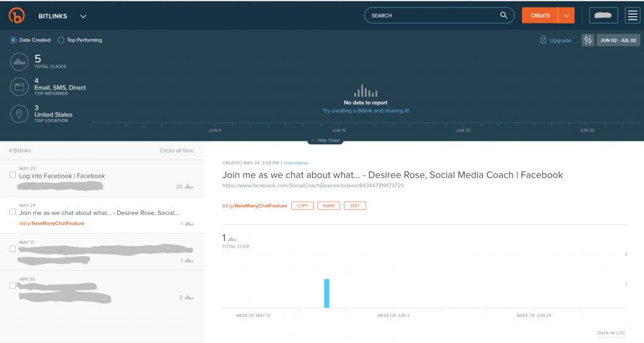The width and height of the screenshot is (644, 343).
Task: Open the Upgrade link
Action: pyautogui.click(x=560, y=41)
